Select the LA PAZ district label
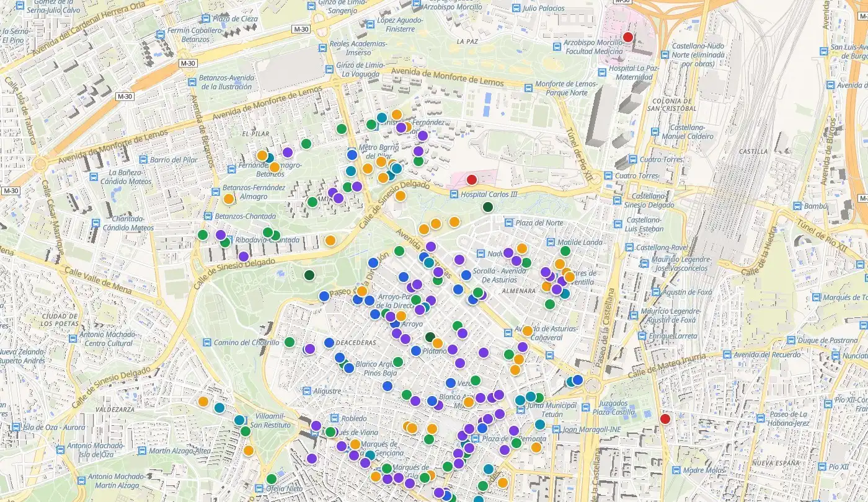The width and height of the screenshot is (868, 502). [468, 42]
